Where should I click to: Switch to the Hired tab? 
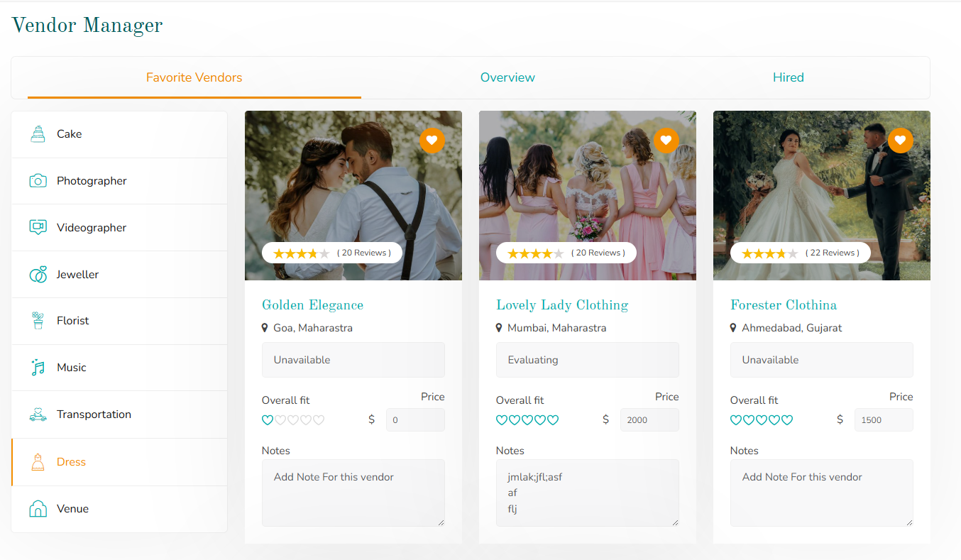(x=789, y=77)
